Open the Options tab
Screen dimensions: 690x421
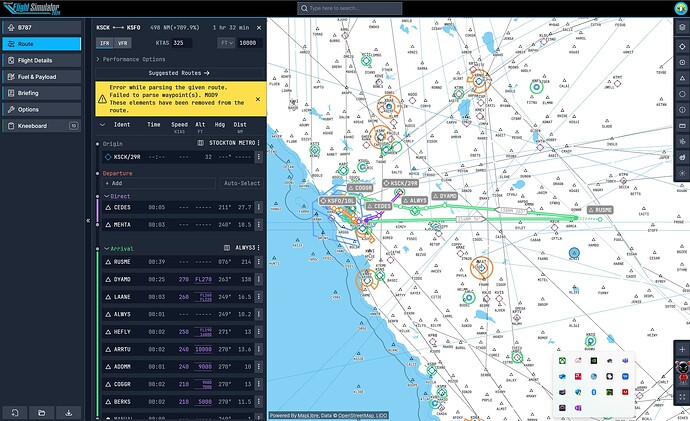coord(41,109)
